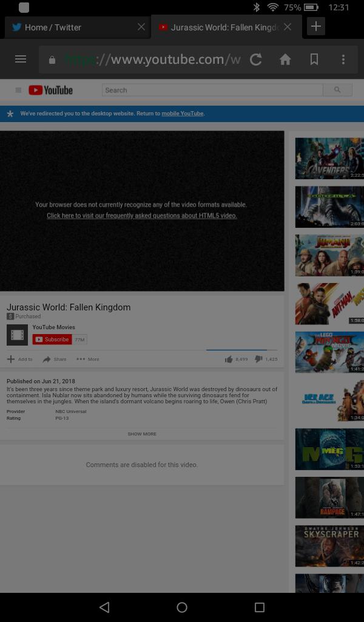Click the YouTube logo
Screen dimensions: 364x622
(51, 90)
